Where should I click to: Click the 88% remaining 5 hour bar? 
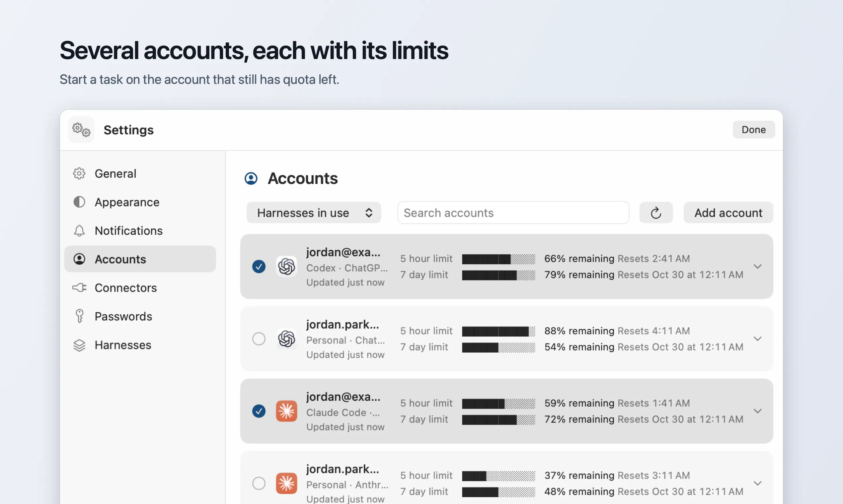pos(498,332)
